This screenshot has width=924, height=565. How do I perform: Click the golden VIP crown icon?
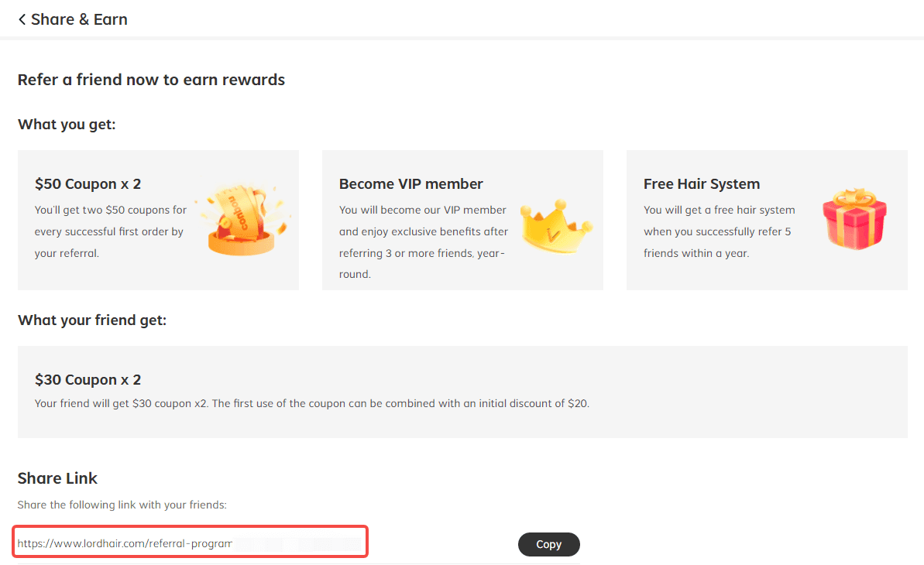pyautogui.click(x=555, y=227)
